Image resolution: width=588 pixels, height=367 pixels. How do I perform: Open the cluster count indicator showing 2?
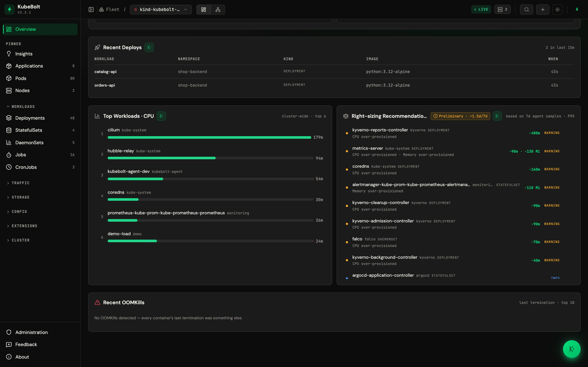(x=502, y=10)
